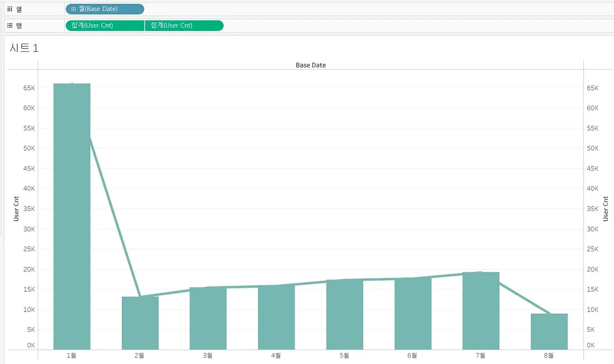Click the sheet title 시트 1
614x364 pixels.
pyautogui.click(x=24, y=48)
